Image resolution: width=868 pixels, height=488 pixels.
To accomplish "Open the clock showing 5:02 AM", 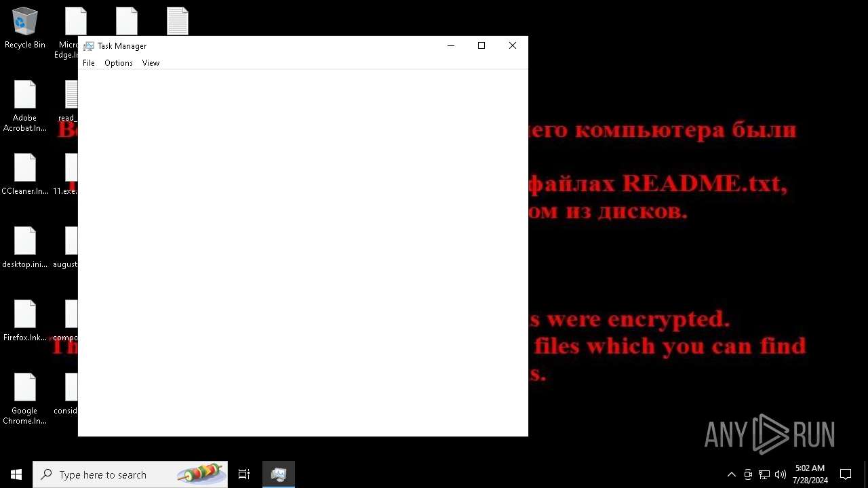I will pos(810,474).
